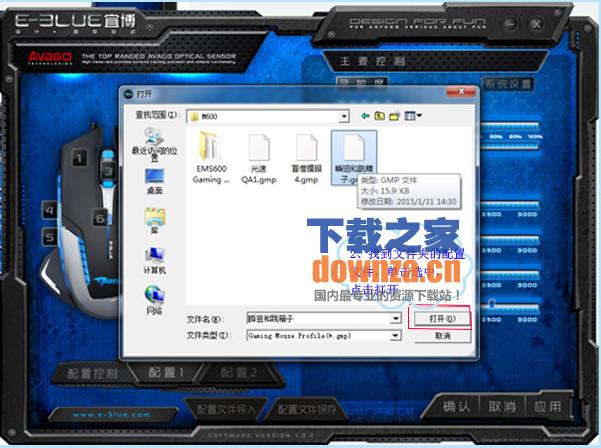Select the highlighted gmp profile file
Screen dimensions: 601x448
[354, 158]
